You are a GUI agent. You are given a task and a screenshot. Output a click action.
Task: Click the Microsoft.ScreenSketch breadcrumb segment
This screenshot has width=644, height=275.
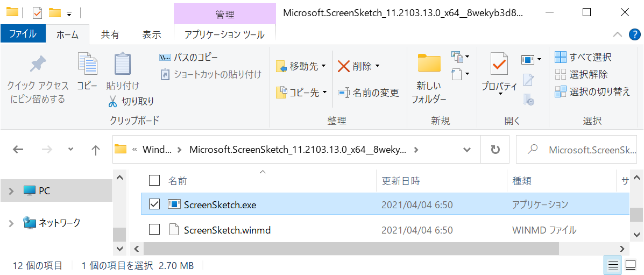click(298, 150)
